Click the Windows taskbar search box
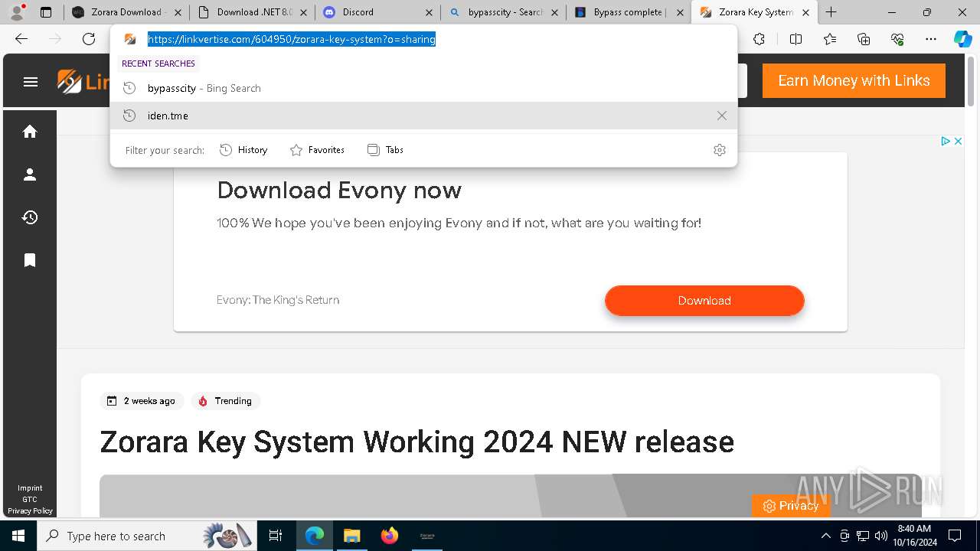This screenshot has width=980, height=551. click(x=146, y=536)
